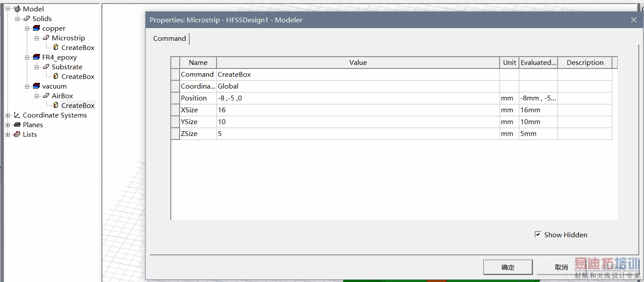Click the Value column header

358,62
